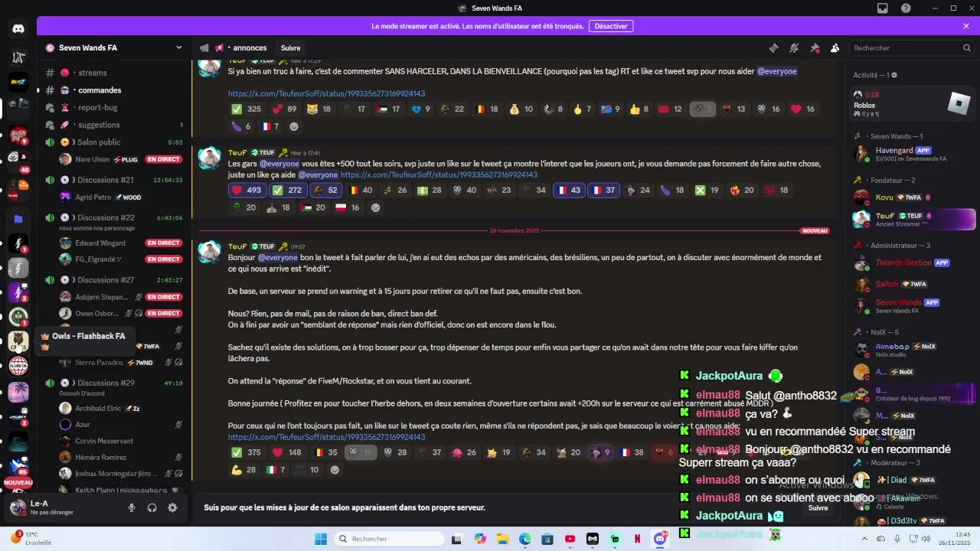980x551 pixels.
Task: Dismiss the streamer mode banner
Action: [966, 26]
